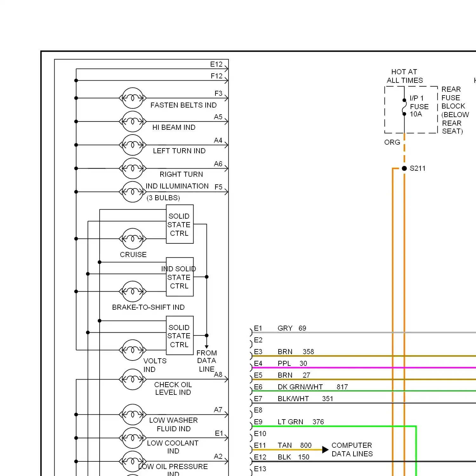Click the 'E10' connector pin label
Screen dimensions: 476x476
tap(260, 433)
